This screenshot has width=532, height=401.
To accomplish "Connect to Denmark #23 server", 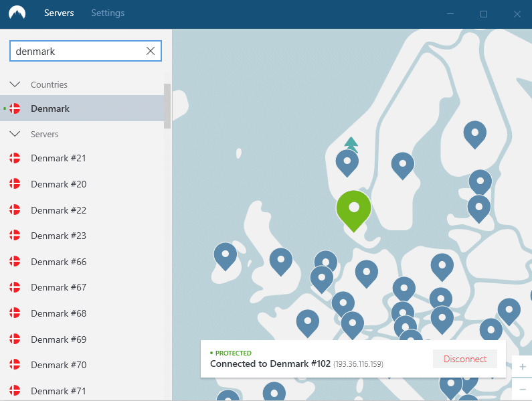I will tap(82, 236).
